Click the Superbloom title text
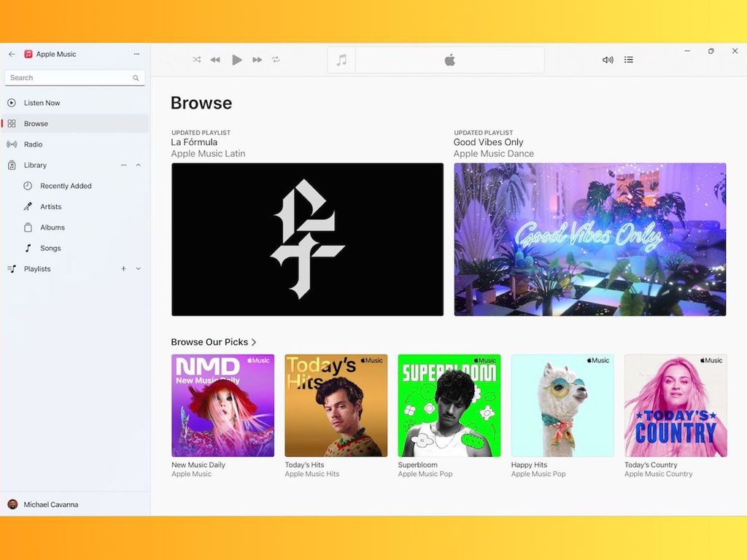 tap(417, 464)
